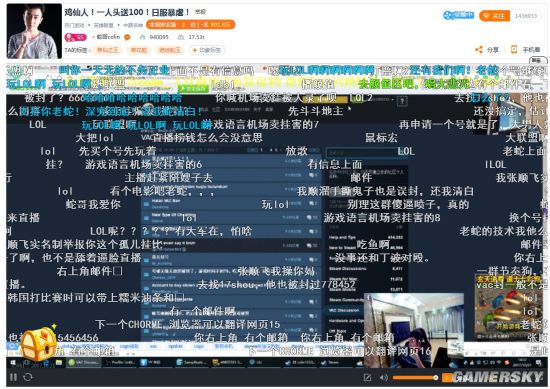Click the refresh stream icon
550x389 pixels.
pyautogui.click(x=28, y=377)
